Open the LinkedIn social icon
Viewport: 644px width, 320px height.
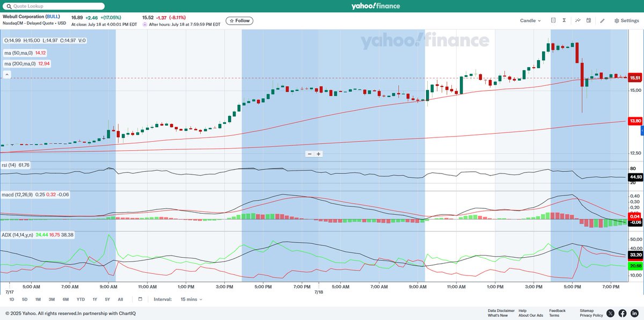point(634,313)
